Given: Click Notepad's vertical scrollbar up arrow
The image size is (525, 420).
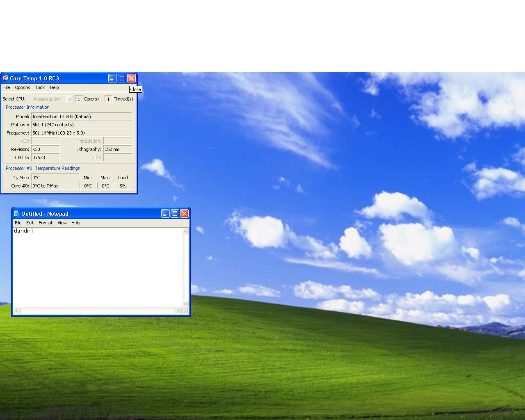Looking at the screenshot, I should 185,232.
